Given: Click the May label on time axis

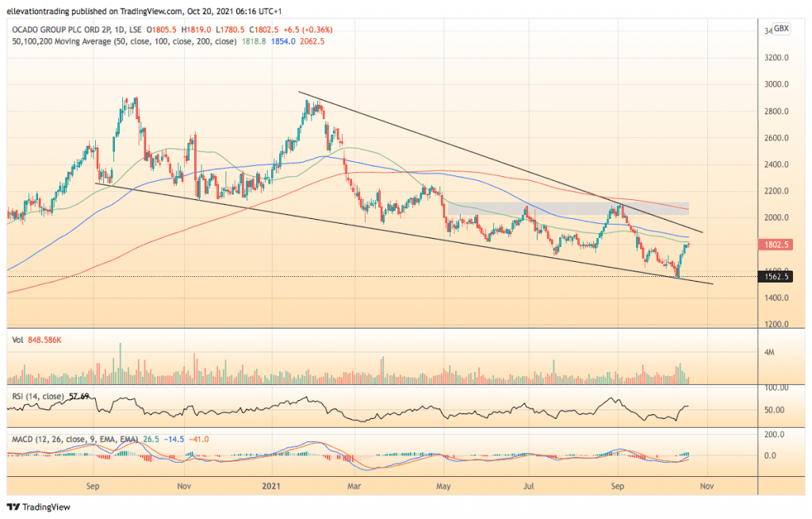Looking at the screenshot, I should click(443, 486).
